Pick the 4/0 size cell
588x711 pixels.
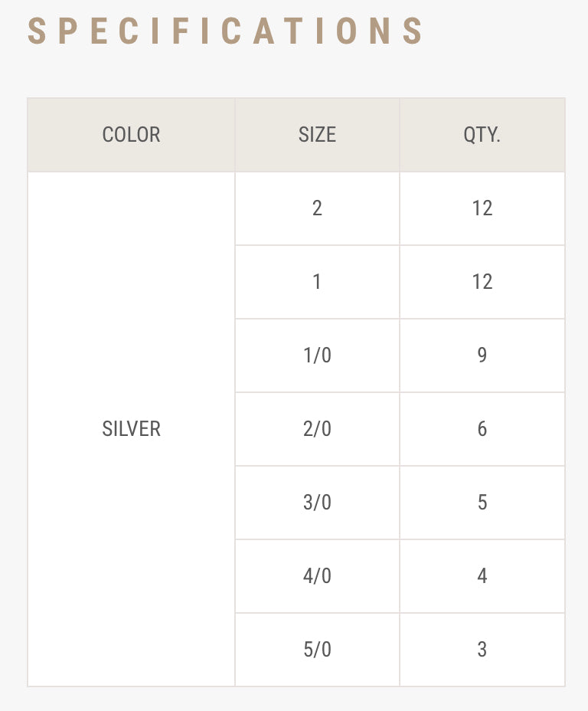317,576
